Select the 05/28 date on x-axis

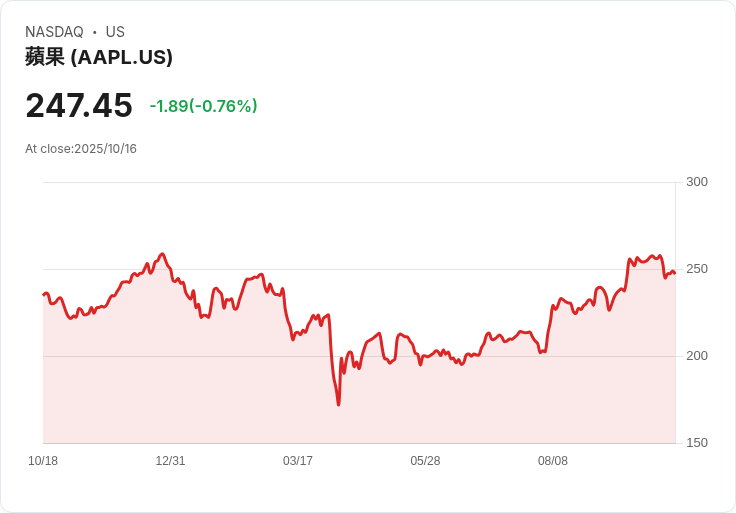[x=425, y=461]
